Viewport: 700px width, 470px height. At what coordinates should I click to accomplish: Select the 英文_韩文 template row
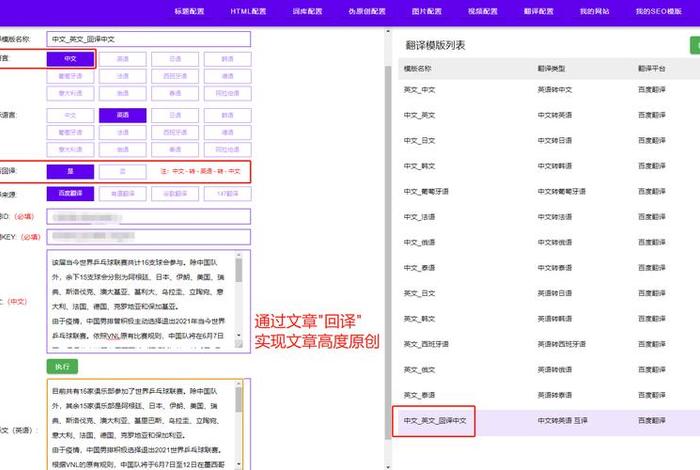(x=549, y=319)
